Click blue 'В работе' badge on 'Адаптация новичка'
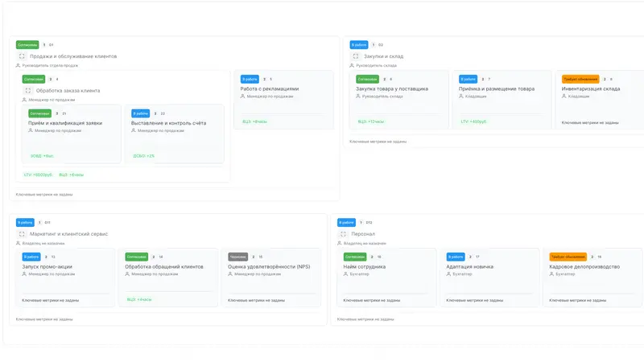 pyautogui.click(x=456, y=257)
